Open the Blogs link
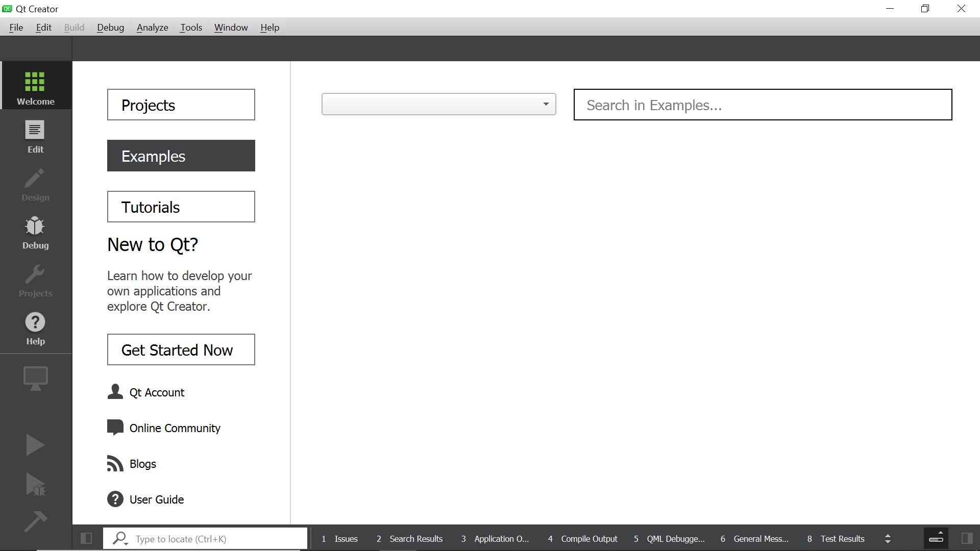This screenshot has height=551, width=980. tap(143, 464)
